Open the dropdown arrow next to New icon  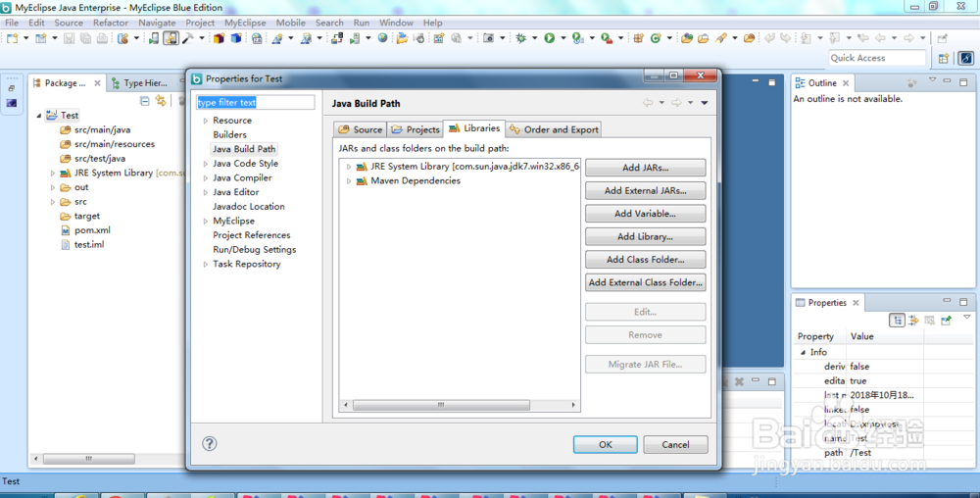(x=25, y=38)
